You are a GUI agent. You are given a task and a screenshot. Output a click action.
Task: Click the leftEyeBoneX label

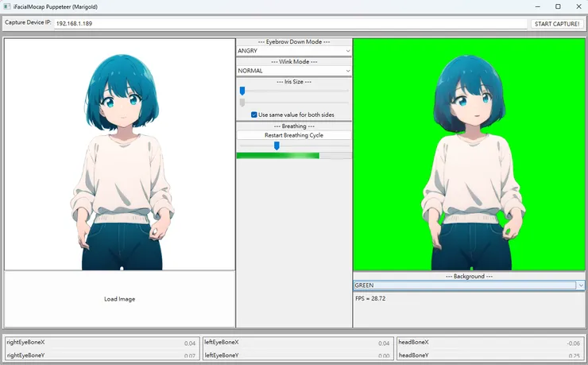click(x=221, y=342)
